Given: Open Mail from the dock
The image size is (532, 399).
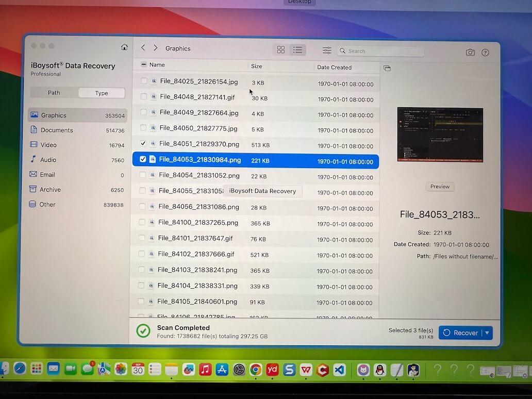Looking at the screenshot, I should pos(53,369).
